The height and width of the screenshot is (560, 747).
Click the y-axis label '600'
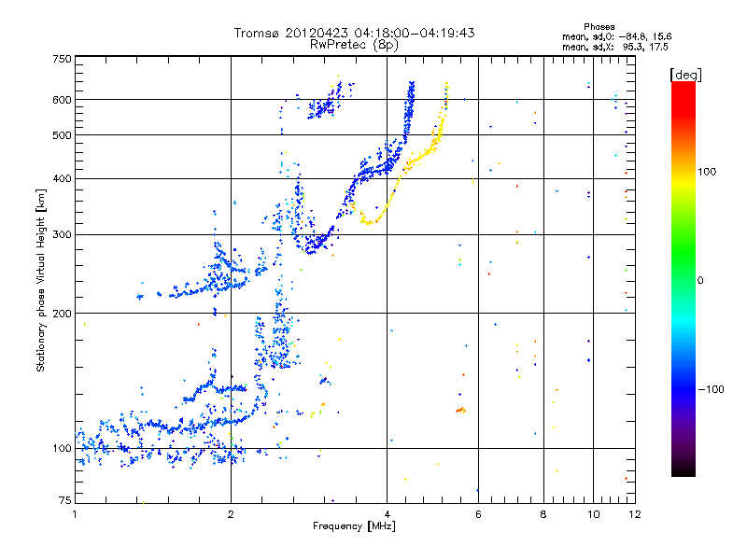(x=62, y=100)
